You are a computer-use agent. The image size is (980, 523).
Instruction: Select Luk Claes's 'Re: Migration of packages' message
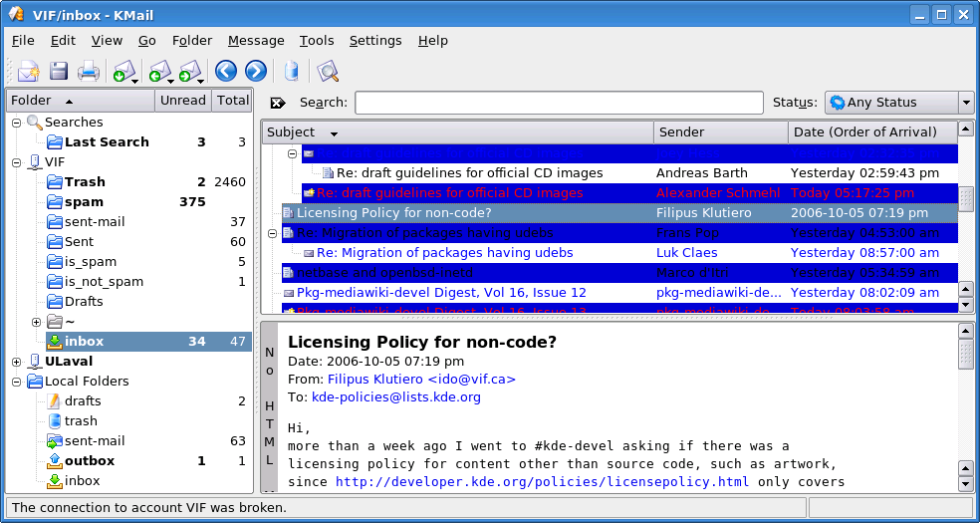click(x=629, y=253)
